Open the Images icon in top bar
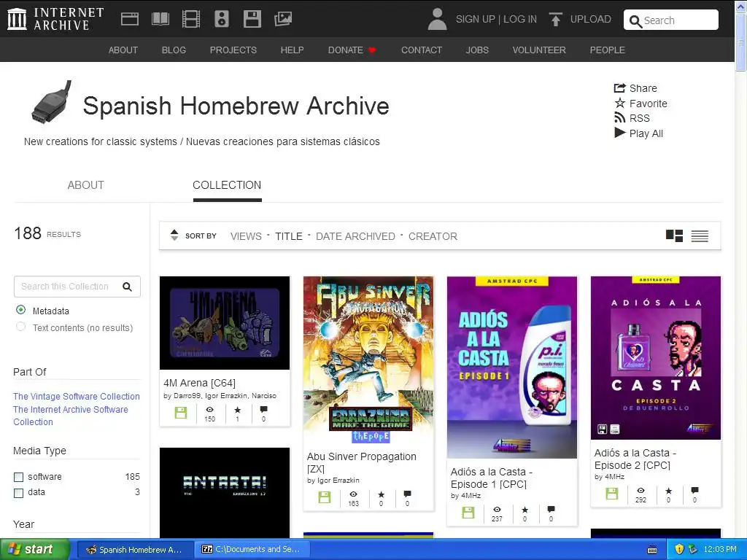Image resolution: width=747 pixels, height=560 pixels. tap(283, 19)
